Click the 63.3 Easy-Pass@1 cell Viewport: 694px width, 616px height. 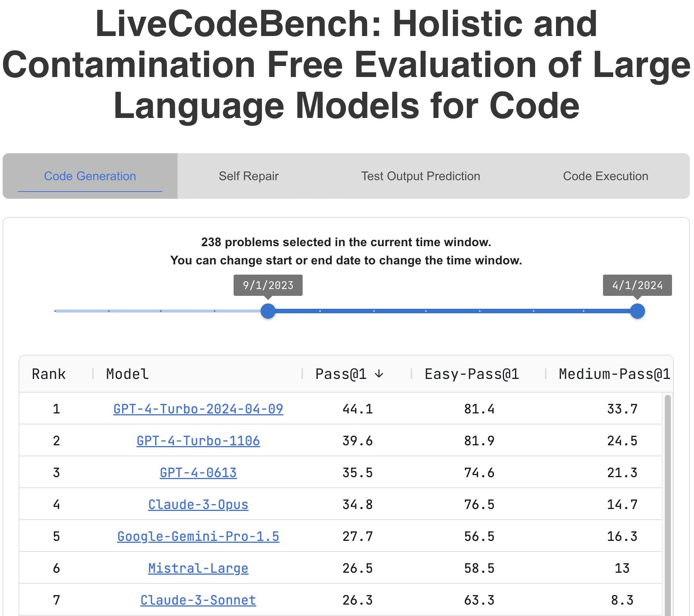pyautogui.click(x=479, y=600)
